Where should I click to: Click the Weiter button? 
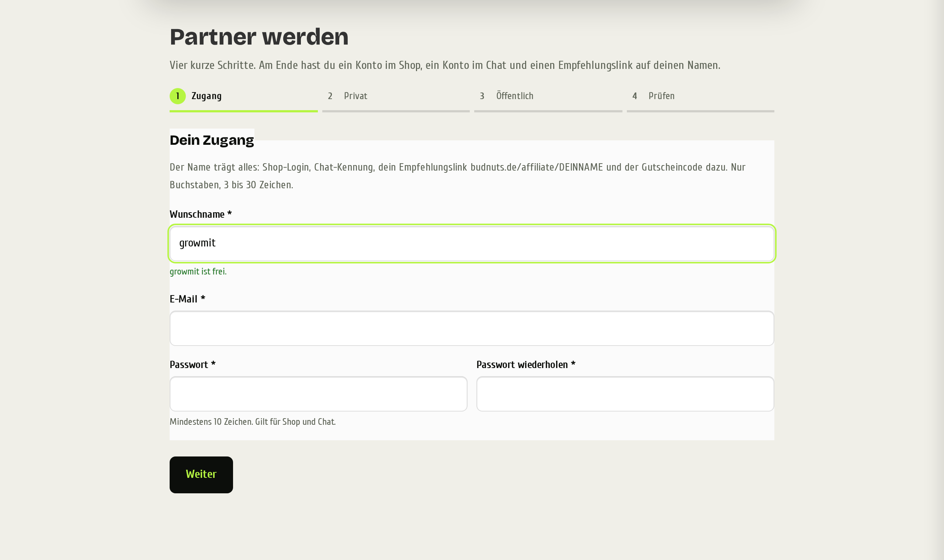(201, 475)
